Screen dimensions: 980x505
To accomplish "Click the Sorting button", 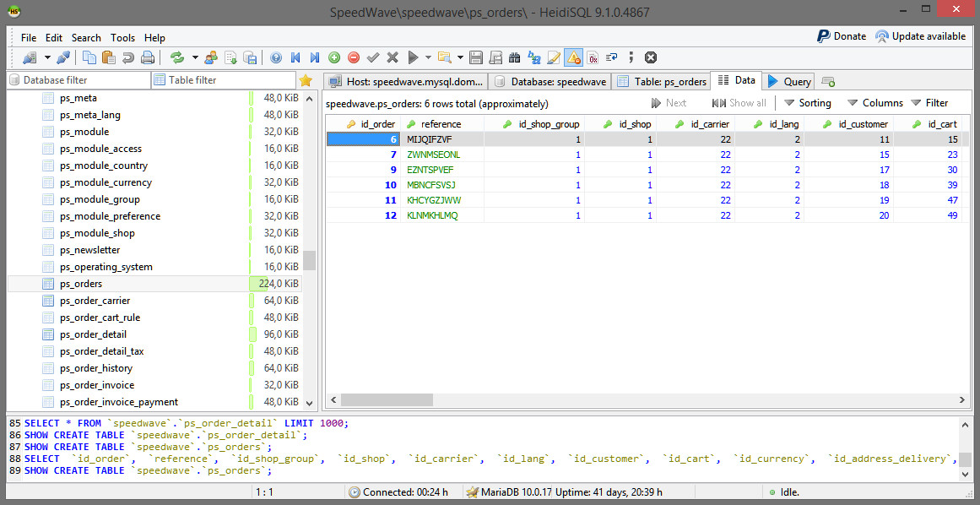I will 807,103.
